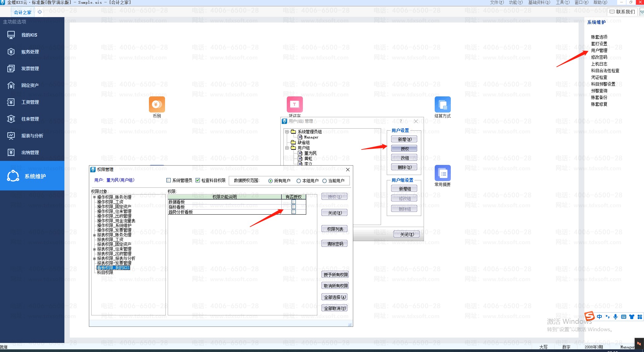Open the 常用摘要 icon
The image size is (644, 352).
tap(442, 173)
